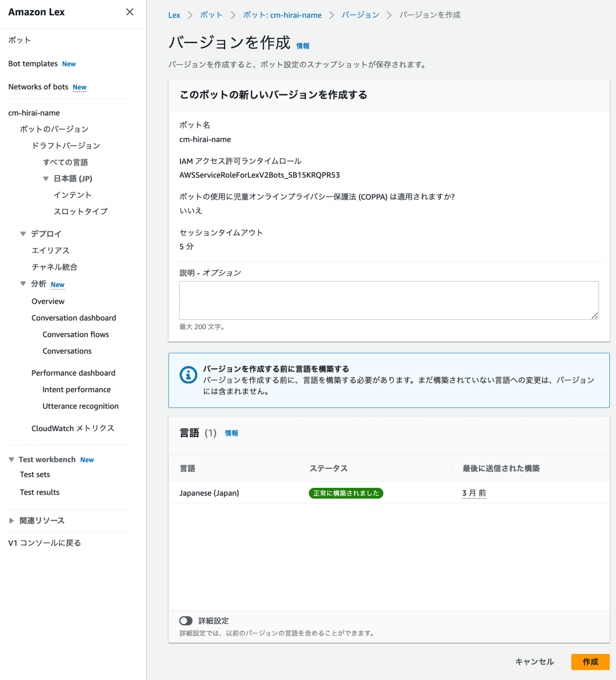Open Networks of bots in the sidebar
Screen dimensions: 616x680
[38, 87]
